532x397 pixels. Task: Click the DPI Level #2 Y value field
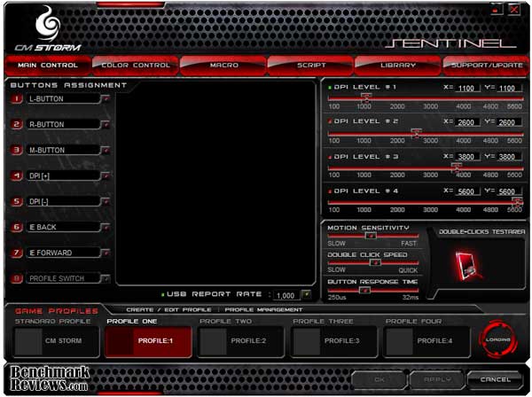(509, 122)
